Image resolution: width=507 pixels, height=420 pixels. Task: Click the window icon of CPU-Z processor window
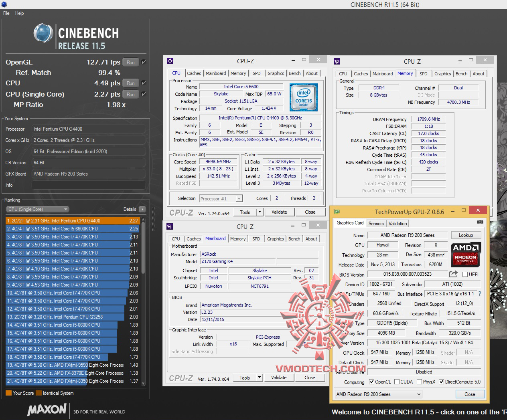pyautogui.click(x=170, y=61)
